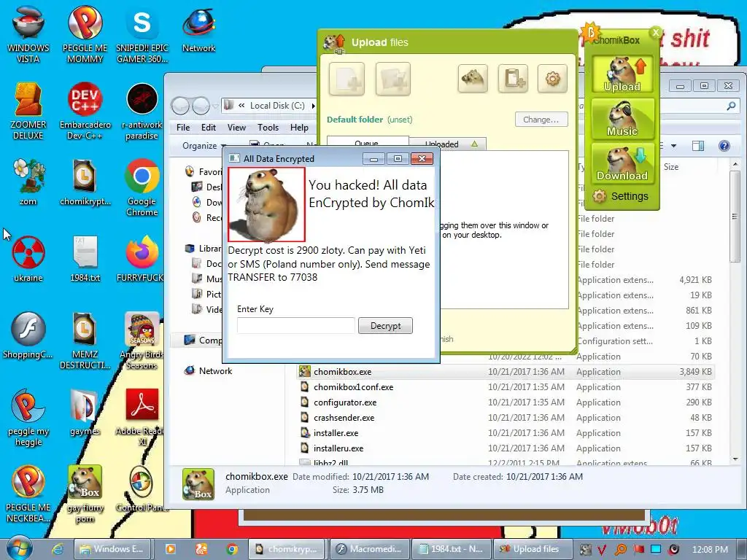Click add folder icon in Upload files
Viewport: 747px width, 560px height.
click(393, 79)
